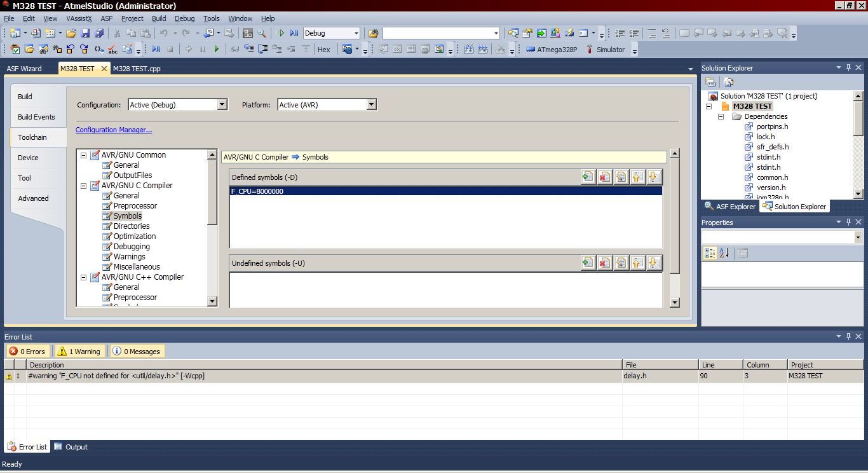
Task: Switch Properties to Categorized view
Action: (710, 253)
